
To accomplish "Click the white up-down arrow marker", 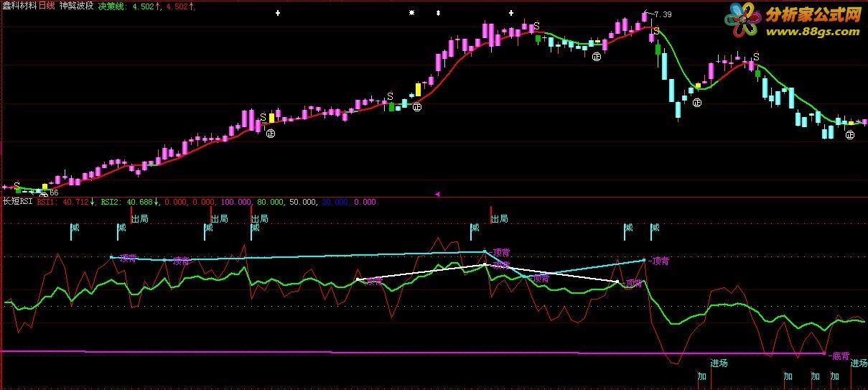I will pos(439,13).
